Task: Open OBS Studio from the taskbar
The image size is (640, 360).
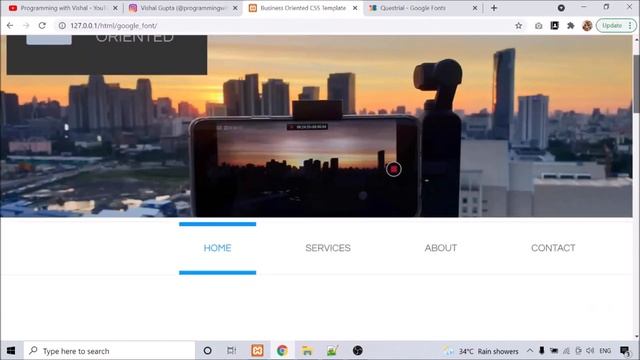Action: (x=358, y=351)
